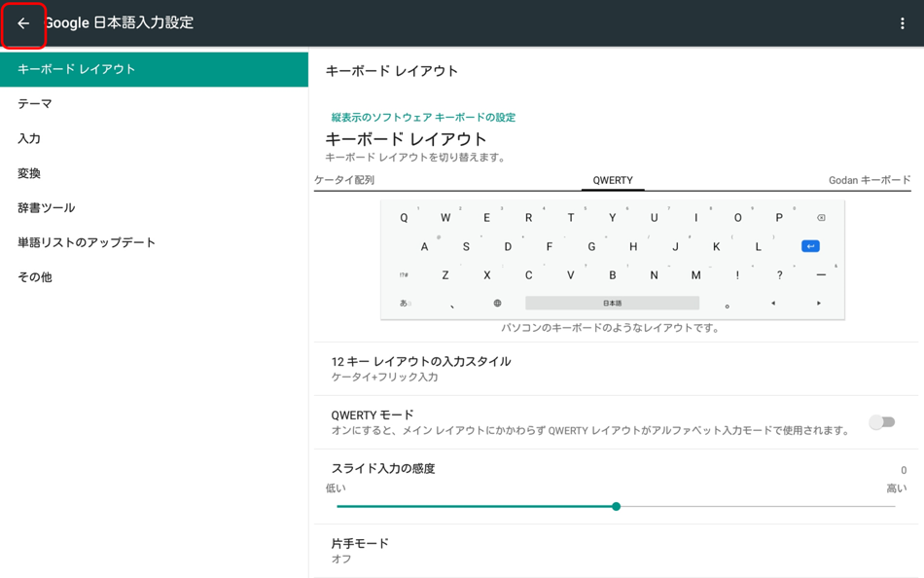Click the 高い label of sensitivity slider
Image resolution: width=924 pixels, height=578 pixels.
coord(897,488)
